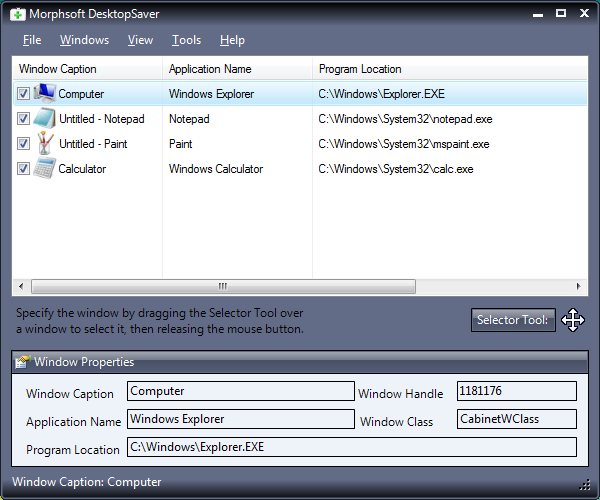The width and height of the screenshot is (600, 500).
Task: Click the Window Handle field 1181176
Action: point(517,391)
